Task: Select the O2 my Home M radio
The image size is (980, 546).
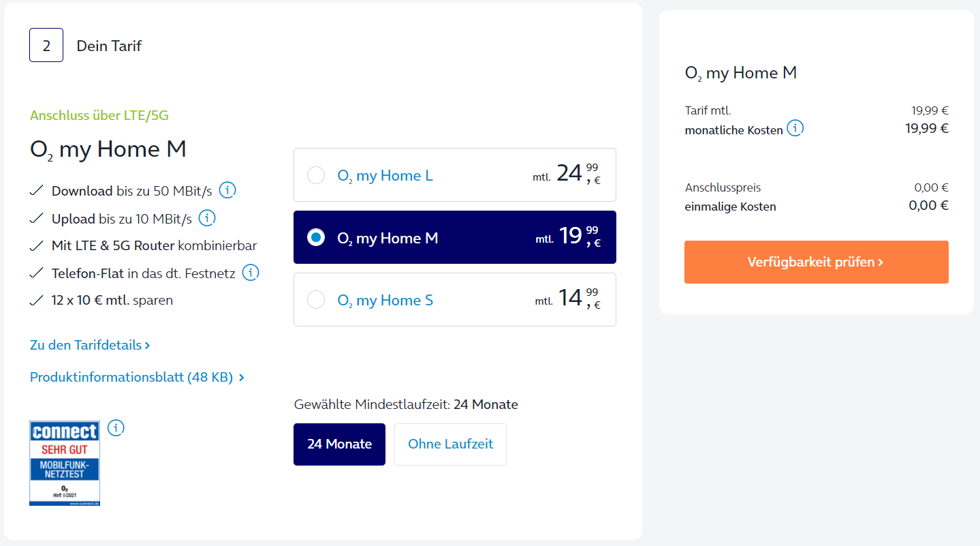Action: 316,237
